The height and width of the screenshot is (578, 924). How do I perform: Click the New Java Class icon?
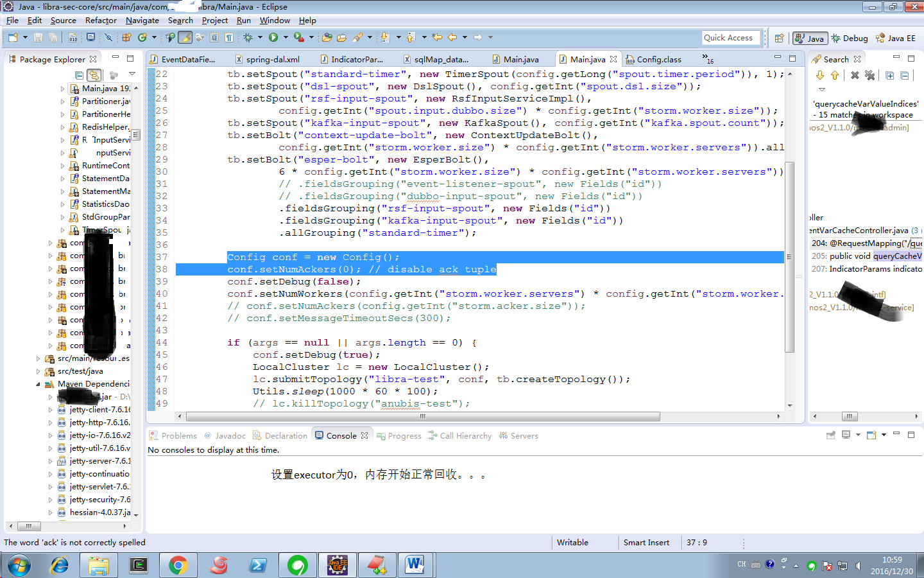(142, 38)
